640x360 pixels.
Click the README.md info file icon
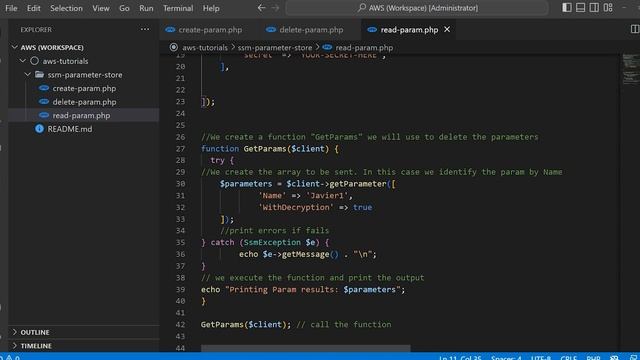coord(39,129)
